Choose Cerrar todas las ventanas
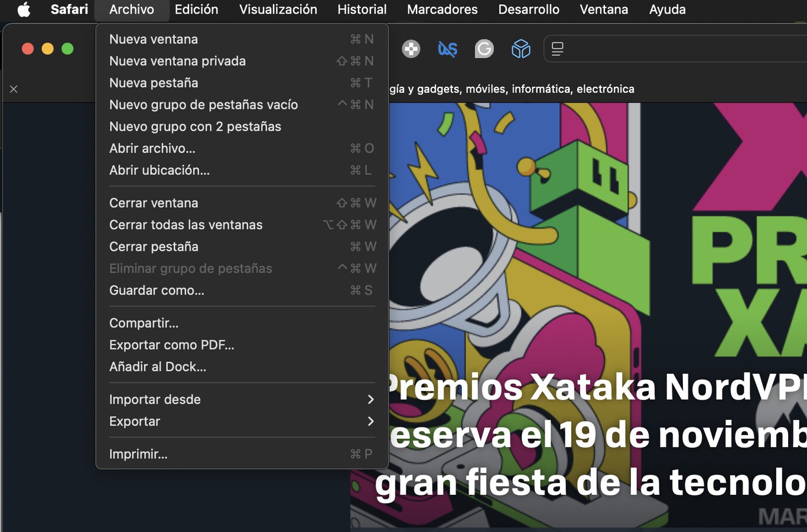807x532 pixels. point(242,224)
